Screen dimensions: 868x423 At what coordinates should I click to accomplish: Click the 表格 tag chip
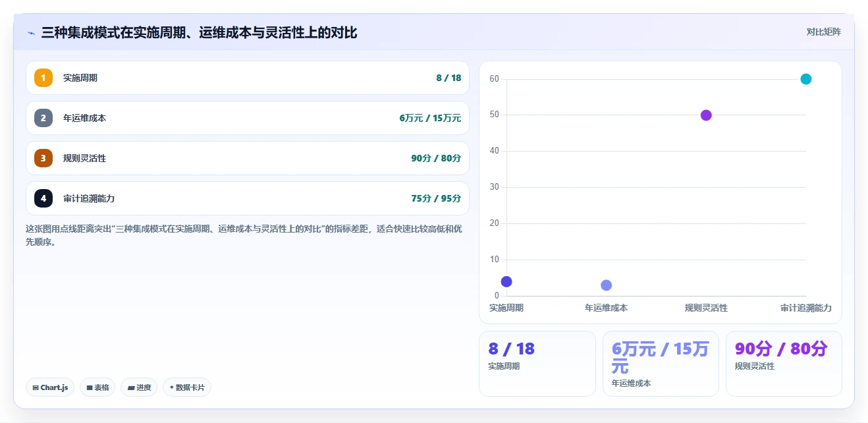coord(97,387)
